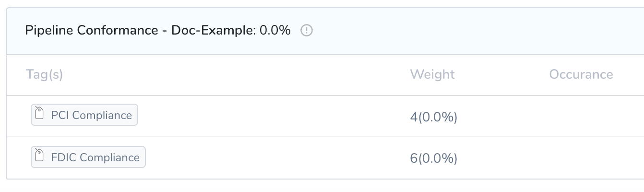The width and height of the screenshot is (644, 192).
Task: Click the Pipeline Conformance title text
Action: [91, 31]
